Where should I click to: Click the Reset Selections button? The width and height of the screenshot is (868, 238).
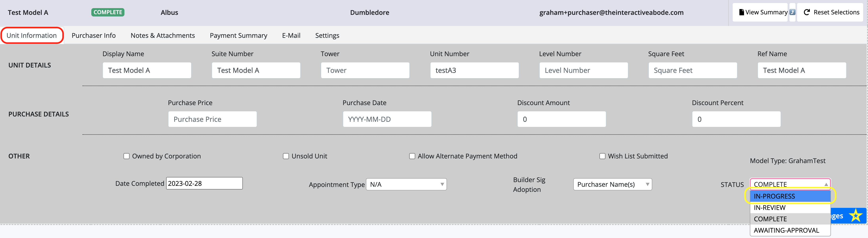tap(830, 12)
